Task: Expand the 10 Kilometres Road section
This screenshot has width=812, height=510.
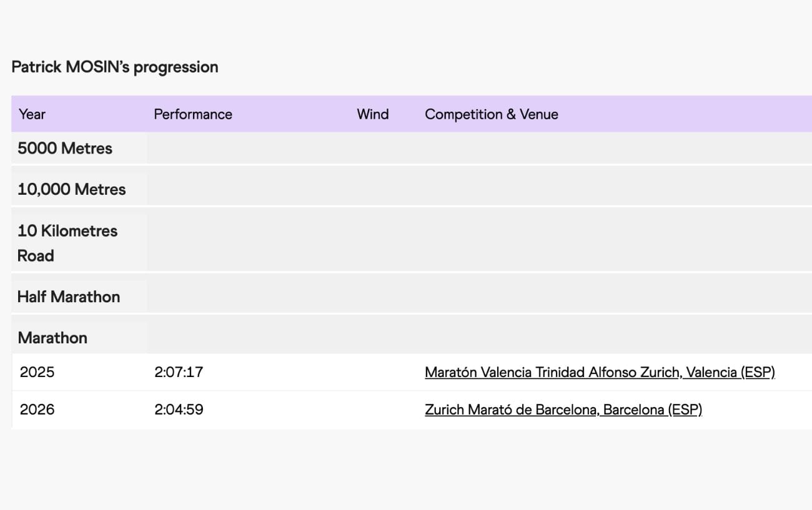Action: coord(67,243)
